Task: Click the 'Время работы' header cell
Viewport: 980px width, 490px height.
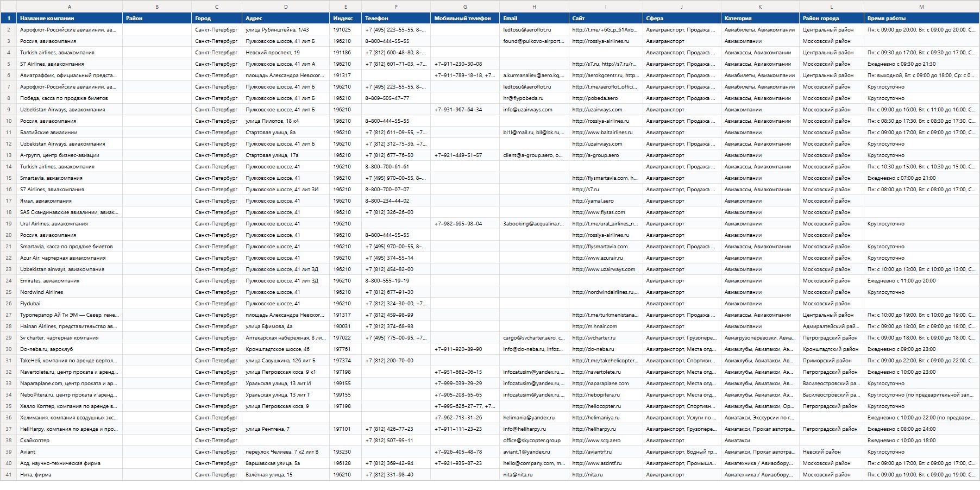Action: coord(921,18)
